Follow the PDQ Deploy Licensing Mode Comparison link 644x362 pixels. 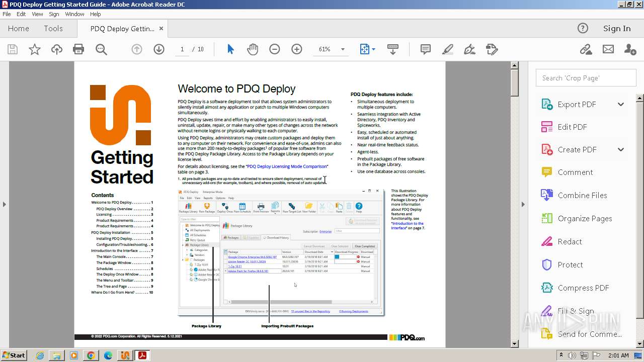point(287,166)
